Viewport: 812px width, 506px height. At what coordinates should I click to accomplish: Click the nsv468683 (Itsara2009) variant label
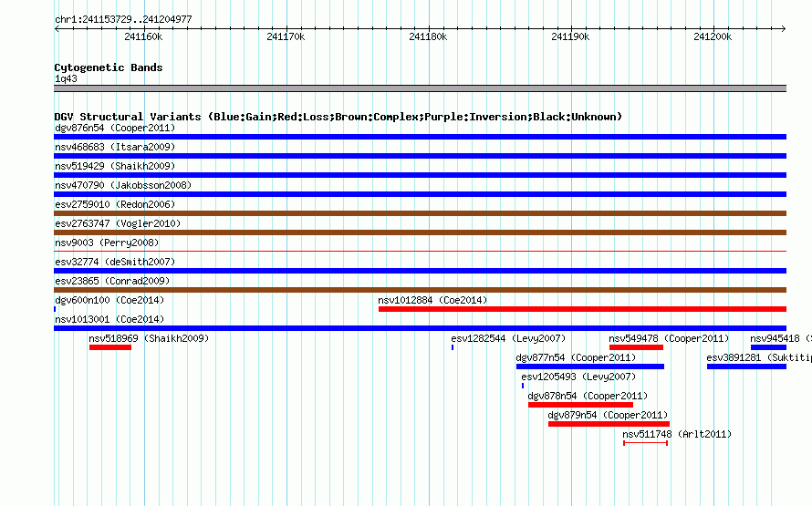click(115, 147)
